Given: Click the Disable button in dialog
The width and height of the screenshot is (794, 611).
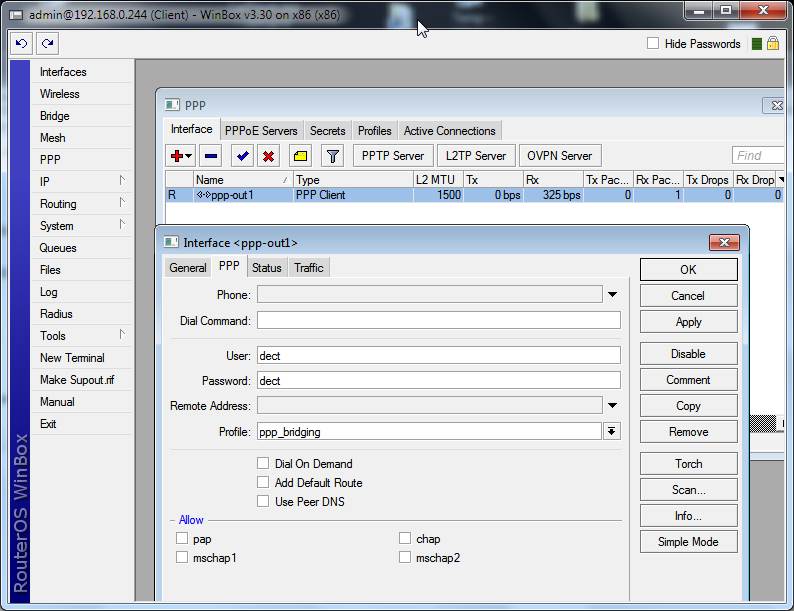Looking at the screenshot, I should 688,353.
